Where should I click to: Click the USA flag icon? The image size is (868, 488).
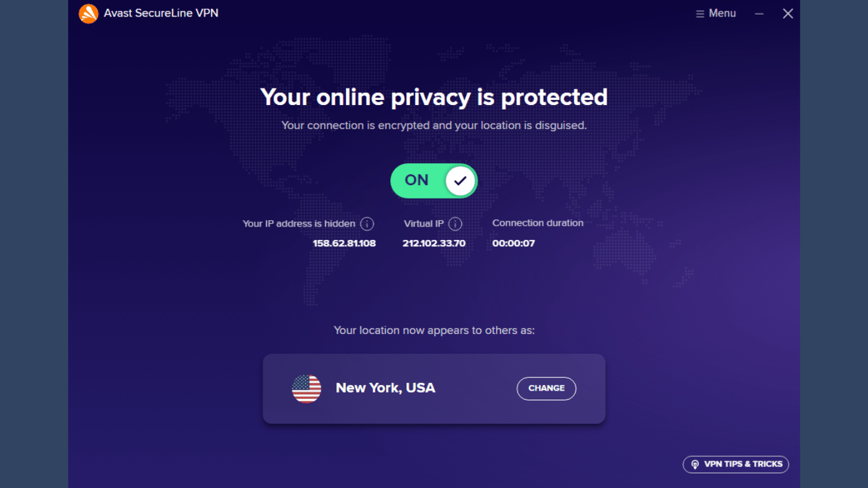click(307, 388)
